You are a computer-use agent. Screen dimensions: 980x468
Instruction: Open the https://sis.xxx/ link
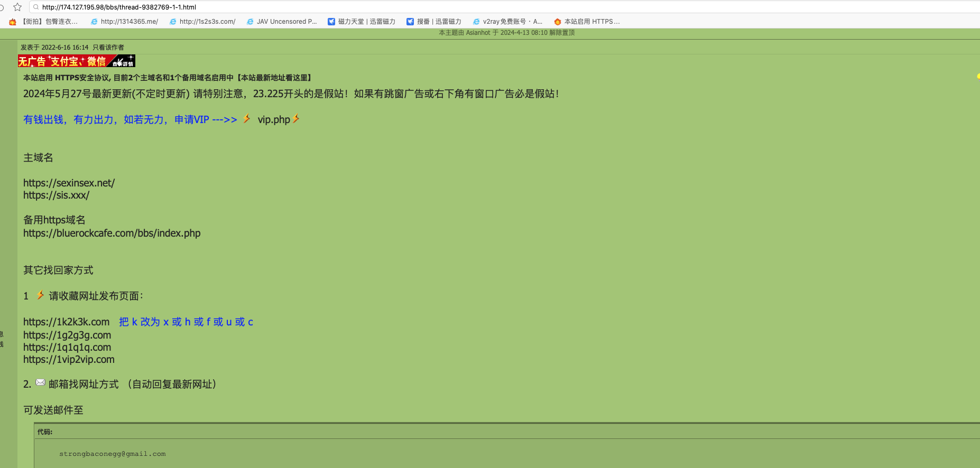[56, 195]
